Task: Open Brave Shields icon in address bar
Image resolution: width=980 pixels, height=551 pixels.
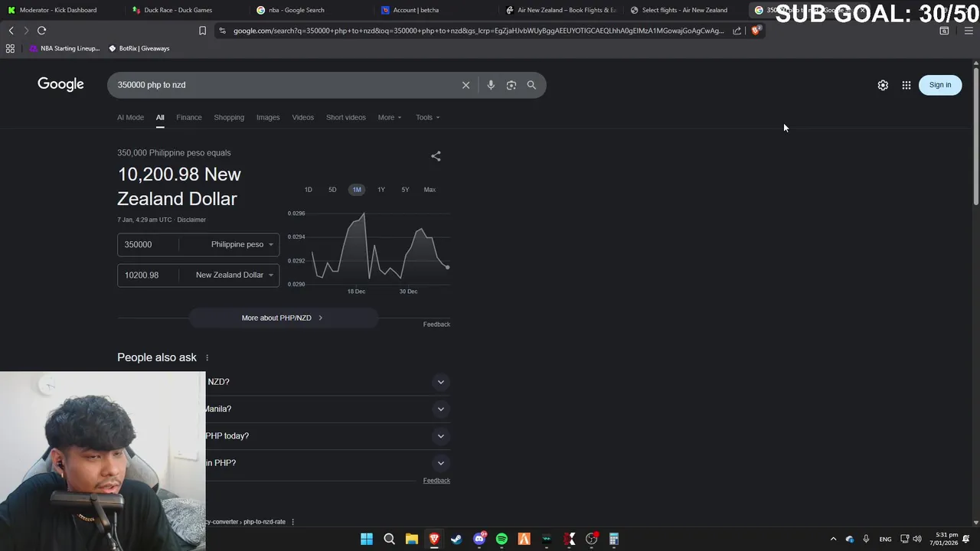Action: pos(756,31)
